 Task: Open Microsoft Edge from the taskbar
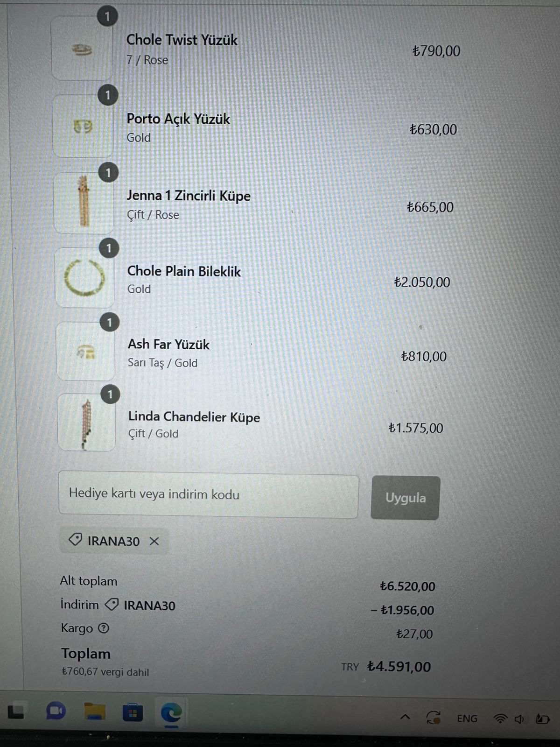(x=171, y=713)
